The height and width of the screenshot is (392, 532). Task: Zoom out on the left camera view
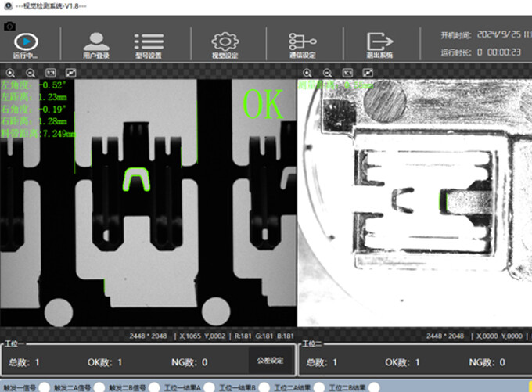coord(31,73)
